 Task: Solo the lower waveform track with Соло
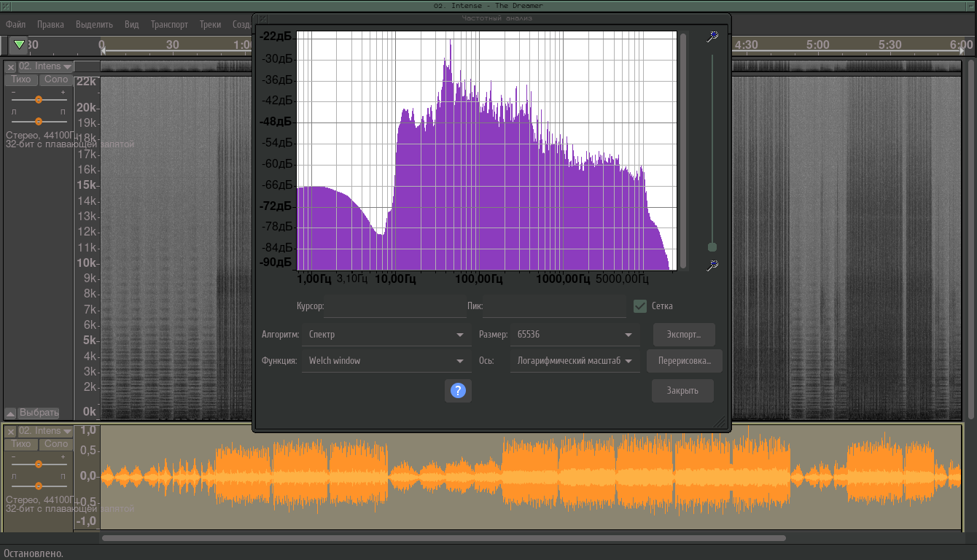[x=55, y=444]
